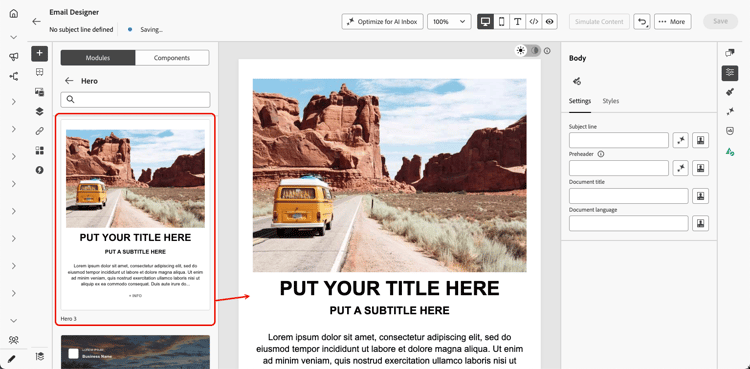Toggle the eye preview button
The image size is (750, 369).
coord(550,22)
